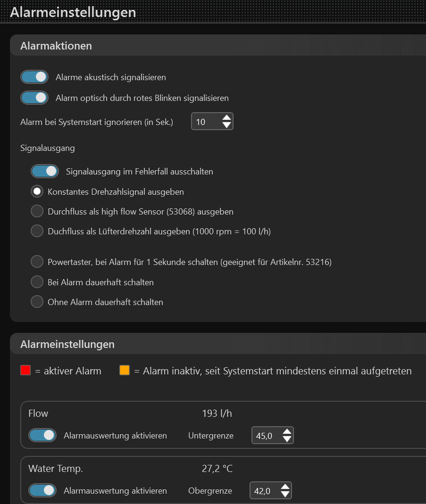426x504 pixels.
Task: Increase Systemstart ignore seconds value
Action: click(227, 117)
